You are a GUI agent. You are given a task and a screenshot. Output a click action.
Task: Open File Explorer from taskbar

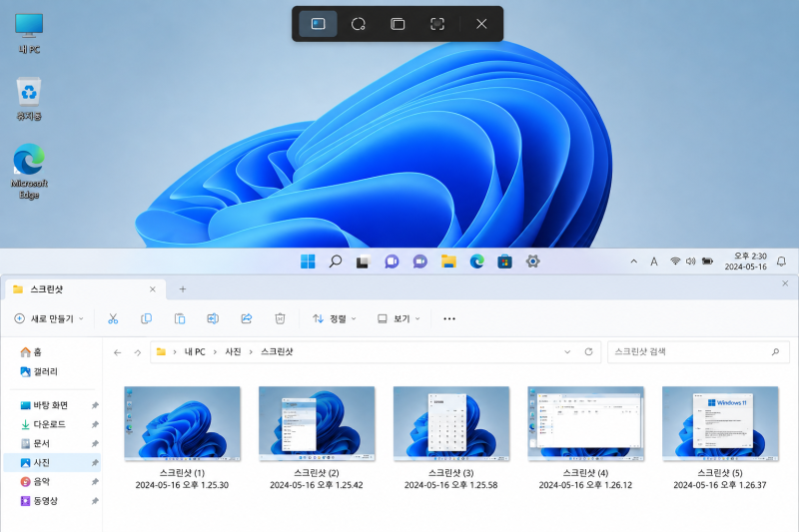(x=448, y=262)
